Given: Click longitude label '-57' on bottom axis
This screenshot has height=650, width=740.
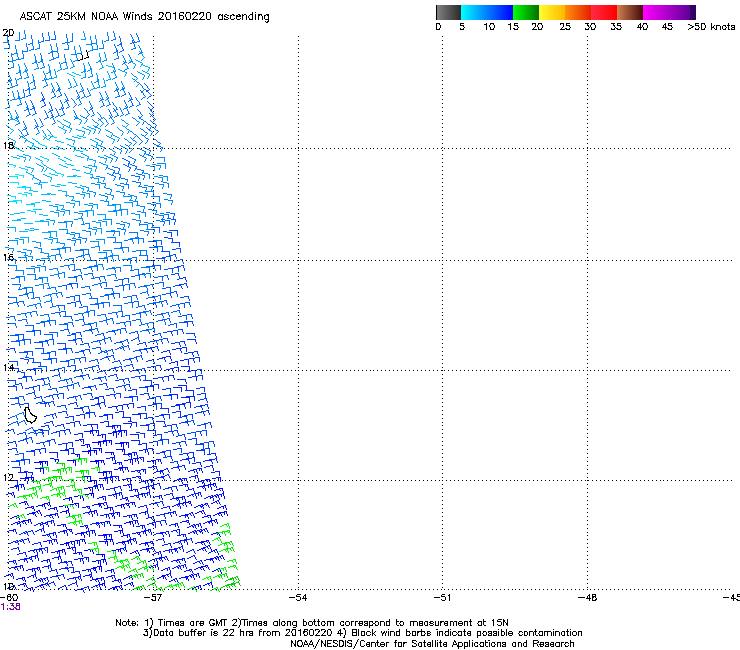Looking at the screenshot, I should point(152,598).
